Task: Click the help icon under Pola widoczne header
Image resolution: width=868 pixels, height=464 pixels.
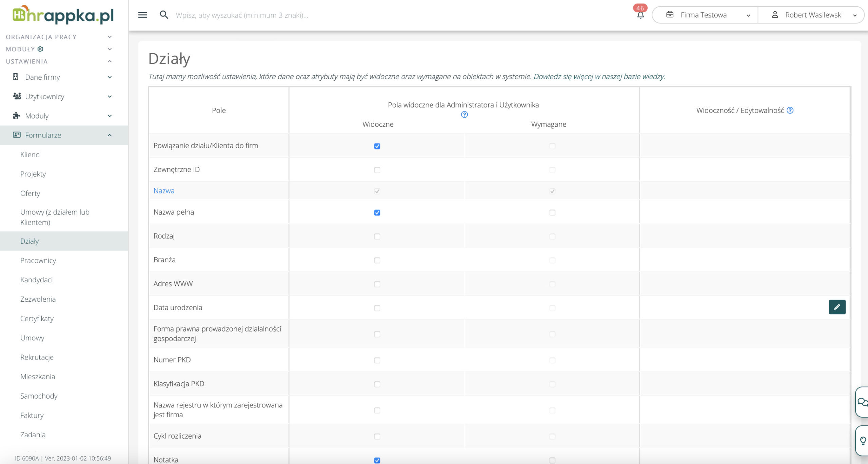Action: [464, 115]
